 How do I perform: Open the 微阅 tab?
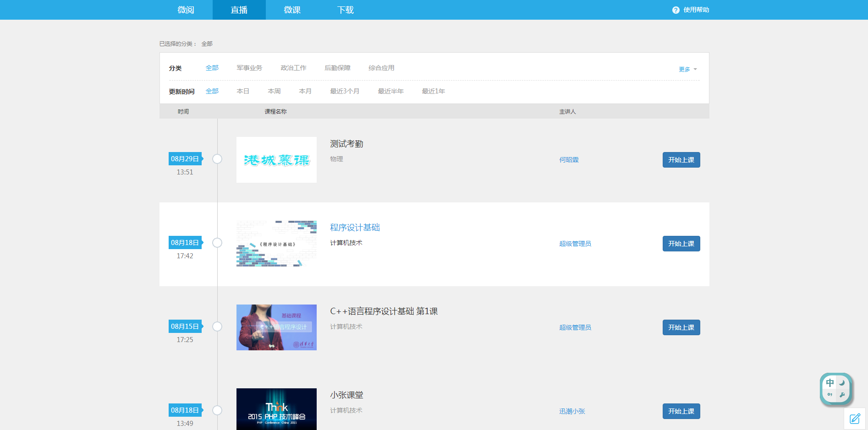[186, 10]
